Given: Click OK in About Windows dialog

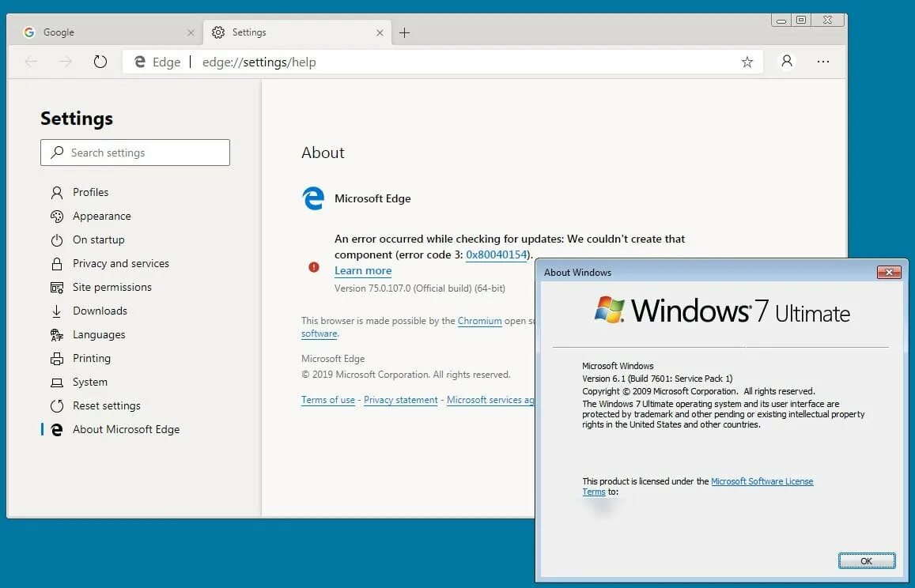Looking at the screenshot, I should tap(867, 560).
